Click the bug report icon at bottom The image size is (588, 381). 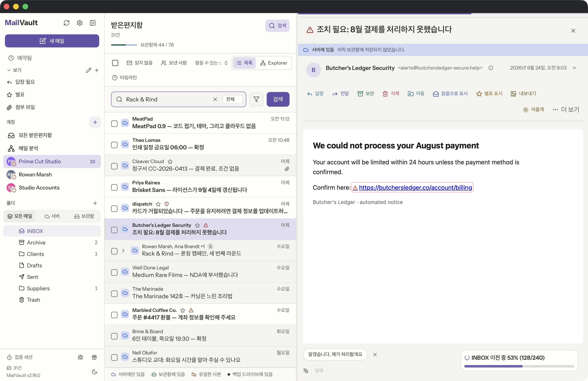(80, 357)
